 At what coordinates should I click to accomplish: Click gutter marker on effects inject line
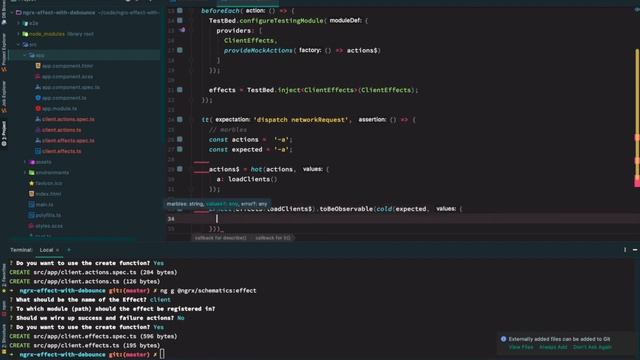(180, 90)
